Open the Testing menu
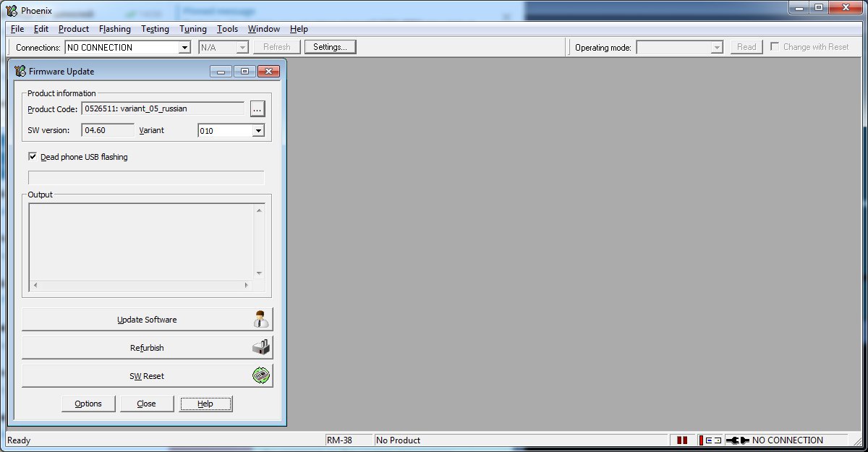Viewport: 868px width, 452px height. click(155, 29)
